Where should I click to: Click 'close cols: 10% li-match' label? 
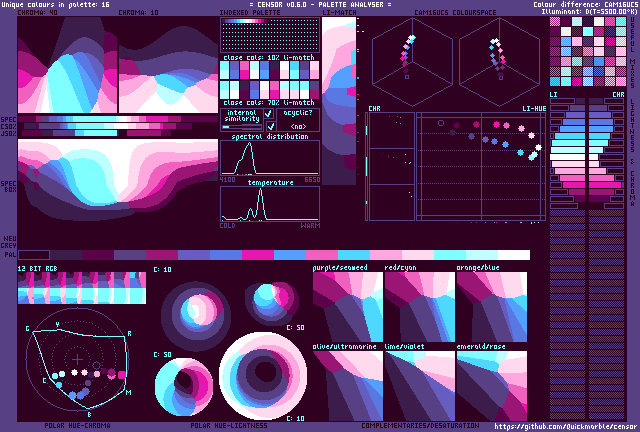[x=269, y=57]
